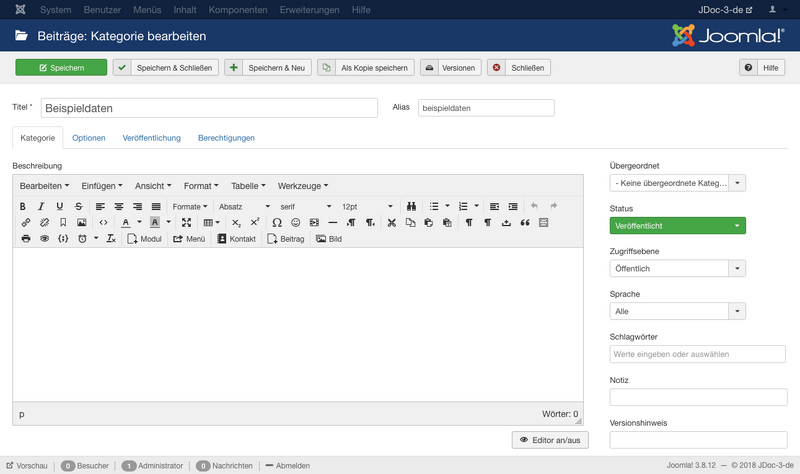Insert special character omega icon

coord(277,222)
